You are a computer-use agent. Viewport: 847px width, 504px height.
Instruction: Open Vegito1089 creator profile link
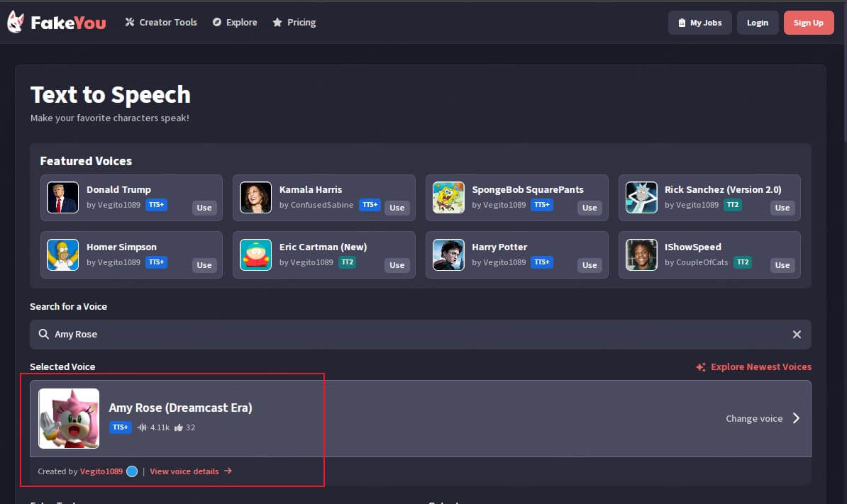point(101,471)
